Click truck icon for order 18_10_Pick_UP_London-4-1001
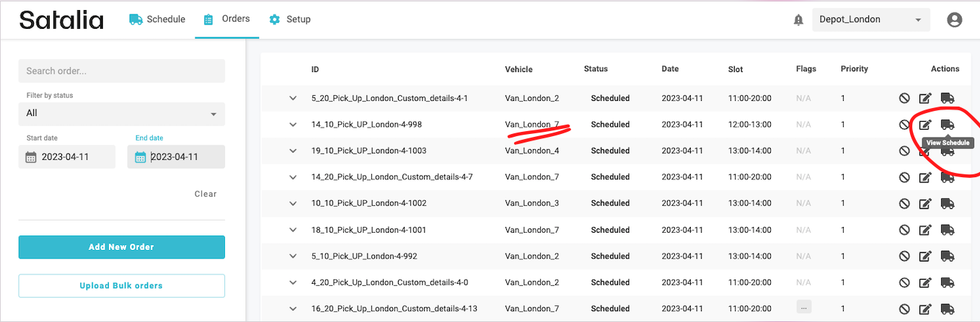980x322 pixels. [947, 230]
